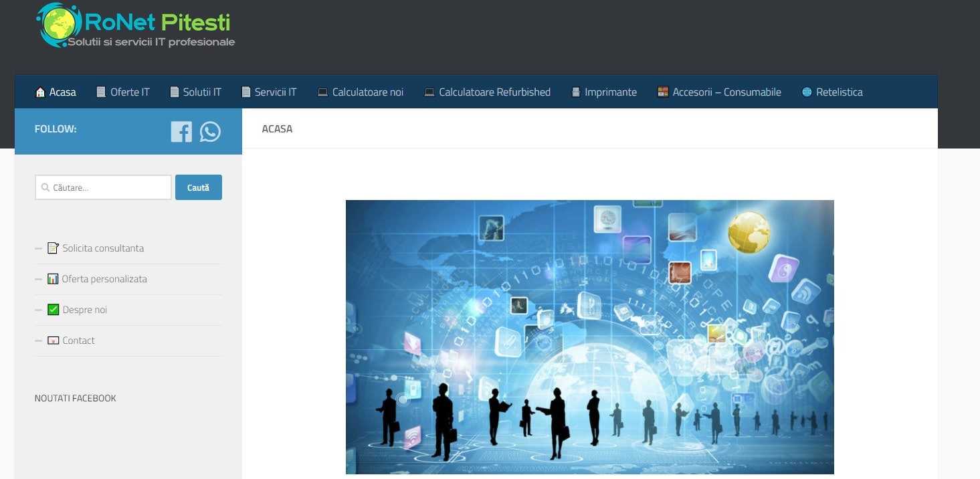The width and height of the screenshot is (980, 479).
Task: Click the page icon beside Solutii IT
Action: (x=175, y=92)
